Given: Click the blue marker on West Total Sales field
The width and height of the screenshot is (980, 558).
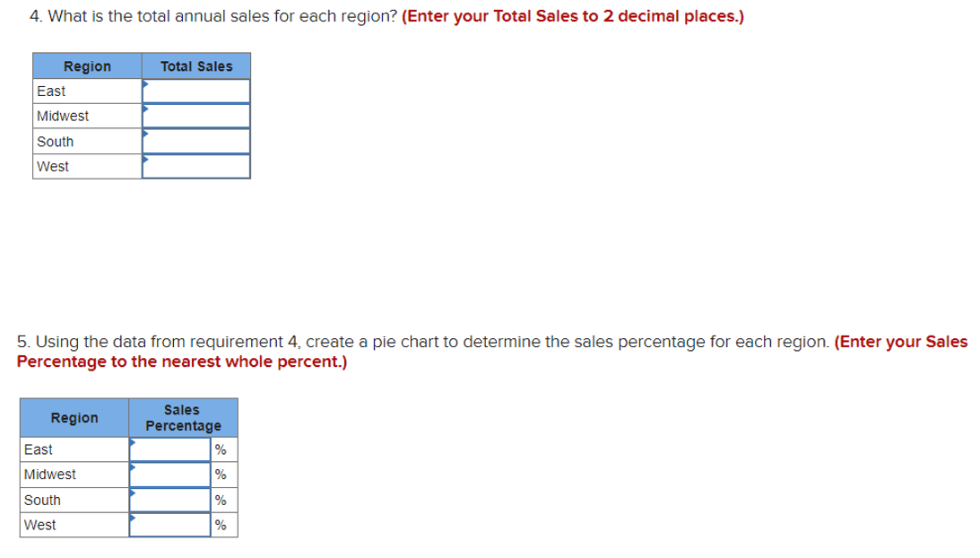Looking at the screenshot, I should pos(146,159).
